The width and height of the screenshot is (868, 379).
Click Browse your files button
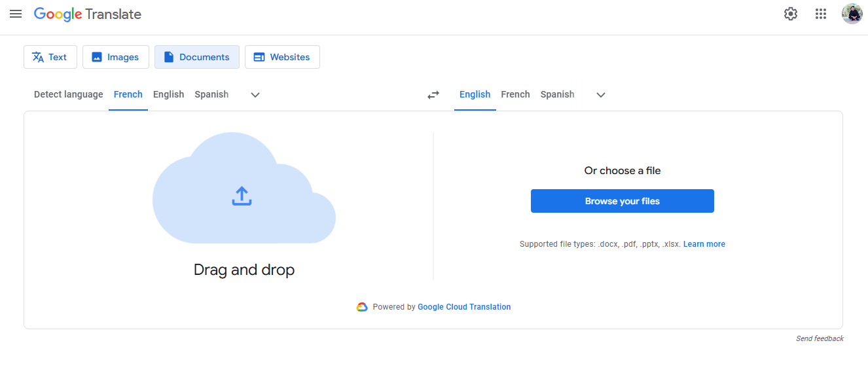(622, 201)
